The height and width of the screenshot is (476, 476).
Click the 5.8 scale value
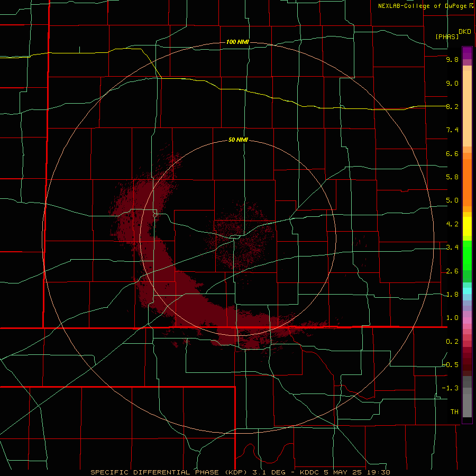pyautogui.click(x=452, y=177)
